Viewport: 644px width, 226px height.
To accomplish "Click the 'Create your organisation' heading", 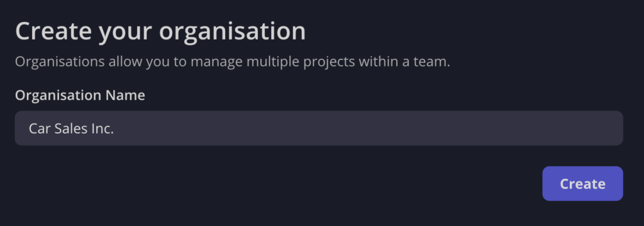I will pos(160,31).
